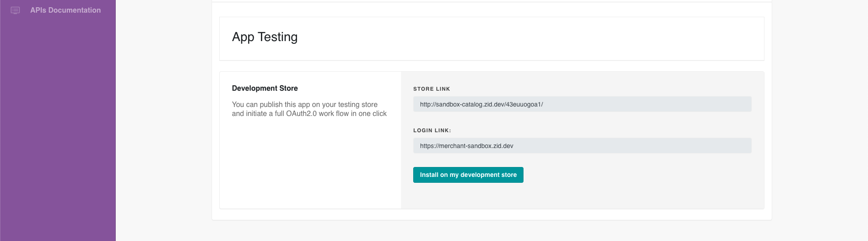Focus the Store Link URL field

pyautogui.click(x=582, y=104)
